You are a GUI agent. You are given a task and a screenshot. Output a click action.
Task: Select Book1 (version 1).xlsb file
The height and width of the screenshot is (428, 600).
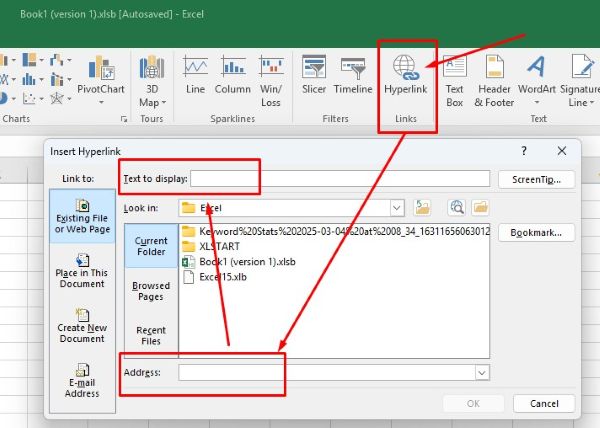click(x=239, y=262)
